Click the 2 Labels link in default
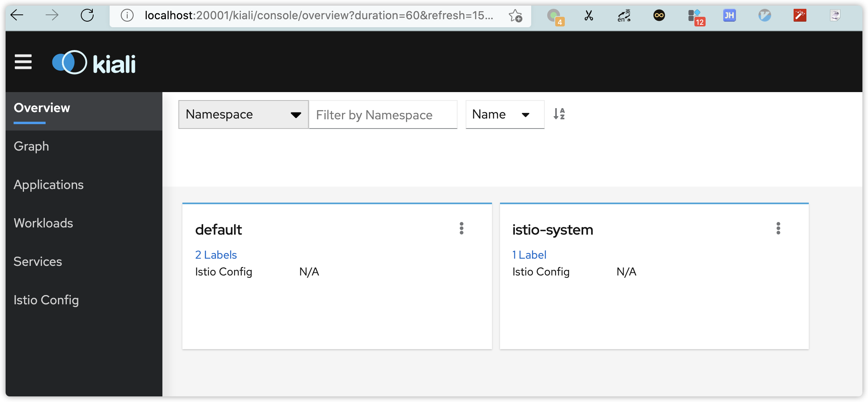Image resolution: width=868 pixels, height=402 pixels. click(x=216, y=255)
